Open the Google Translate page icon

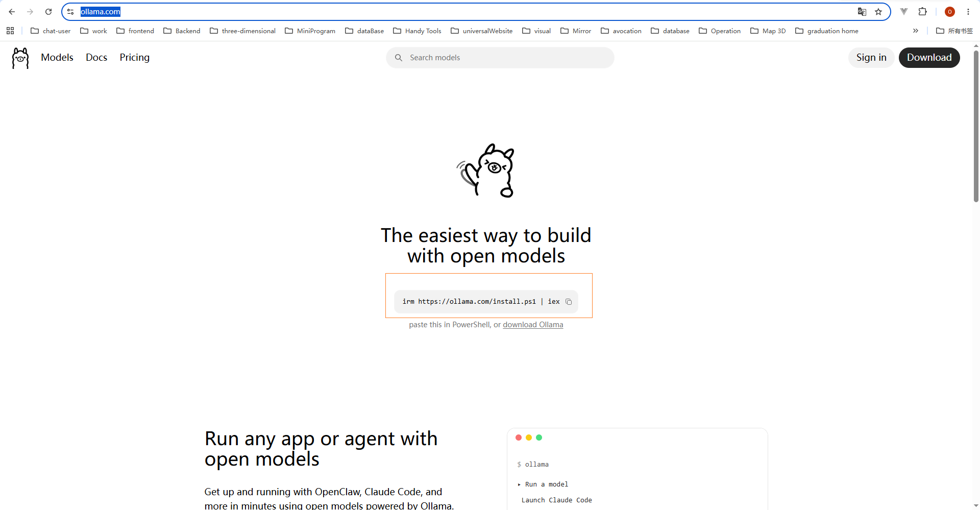[862, 12]
